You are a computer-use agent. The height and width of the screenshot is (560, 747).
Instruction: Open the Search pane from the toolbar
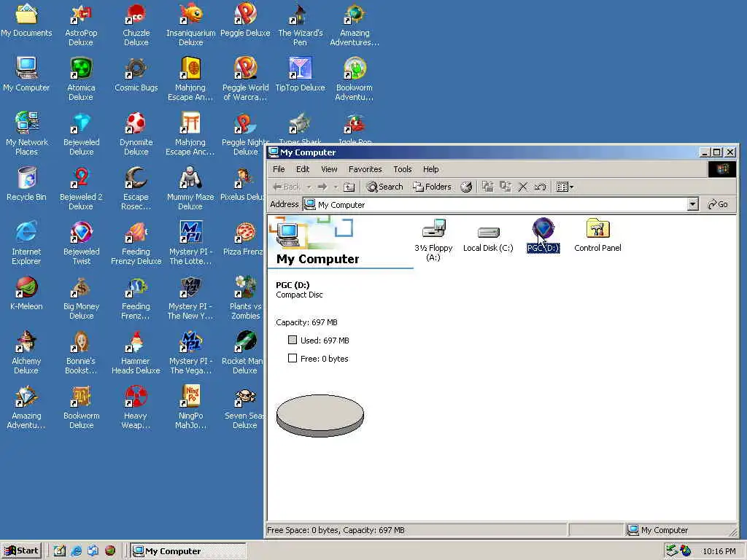[384, 187]
